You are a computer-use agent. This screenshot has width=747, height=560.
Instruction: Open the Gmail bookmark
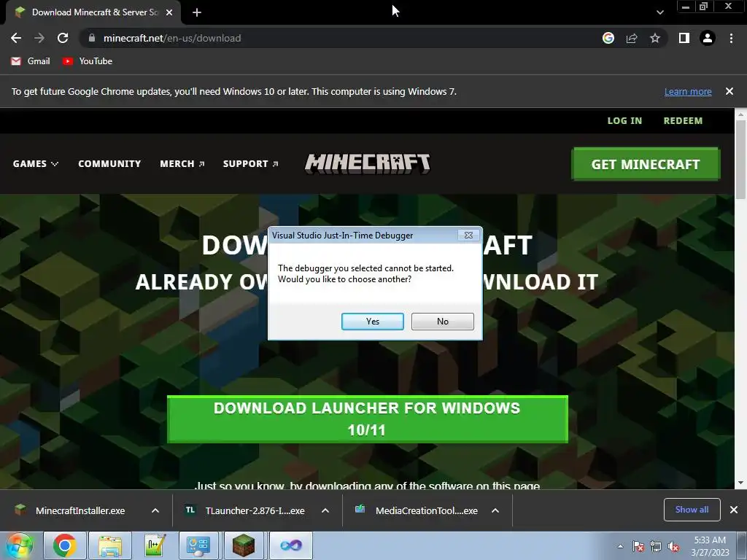coord(31,61)
